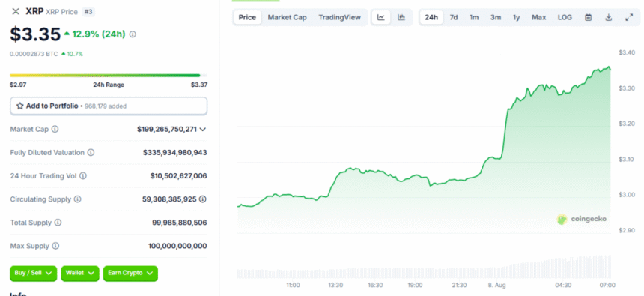Viewport: 644px width, 296px height.
Task: Switch to the Market Cap tab
Action: click(287, 18)
